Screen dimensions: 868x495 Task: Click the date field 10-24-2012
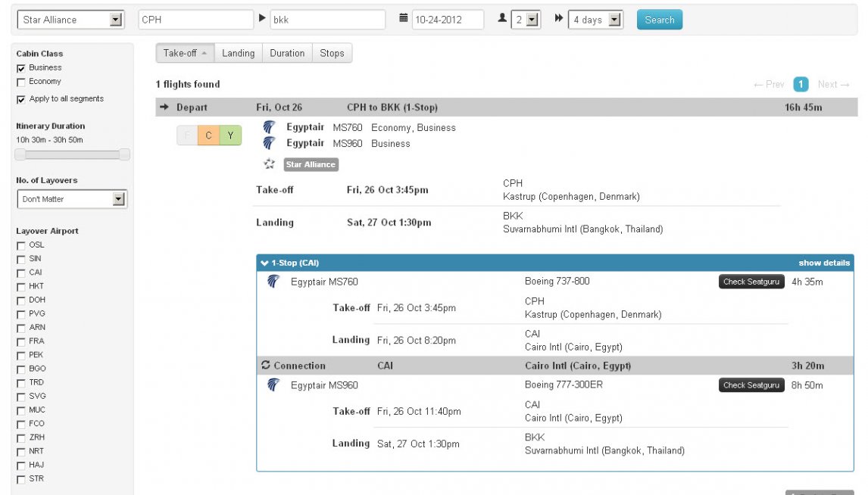(x=448, y=20)
